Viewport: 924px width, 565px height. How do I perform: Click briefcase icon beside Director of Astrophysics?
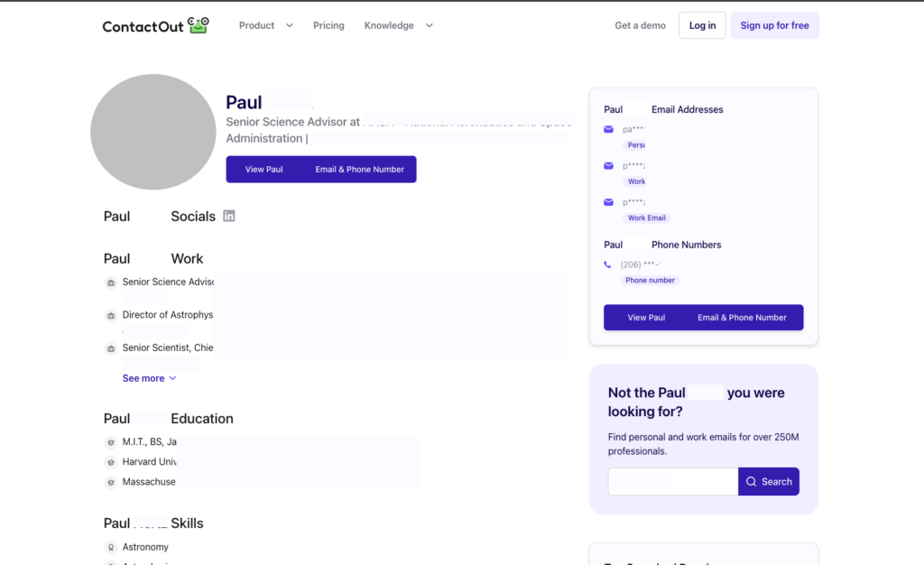pyautogui.click(x=111, y=316)
